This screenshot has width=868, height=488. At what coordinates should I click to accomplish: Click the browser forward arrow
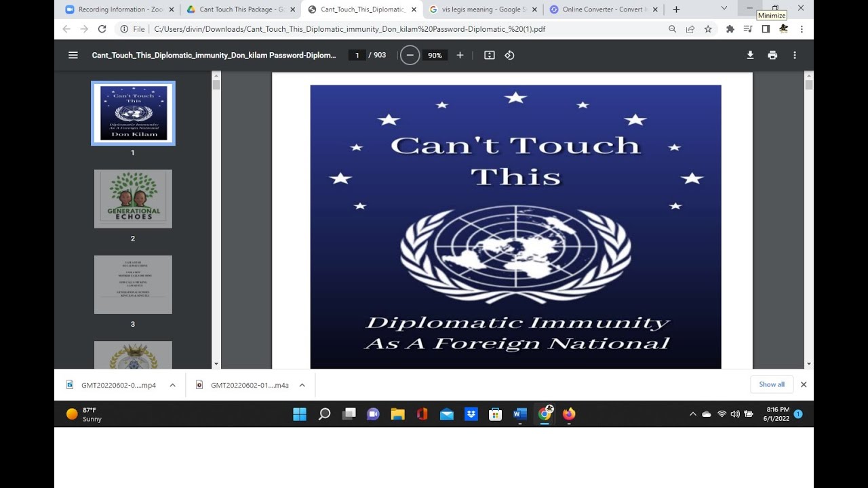pyautogui.click(x=84, y=29)
